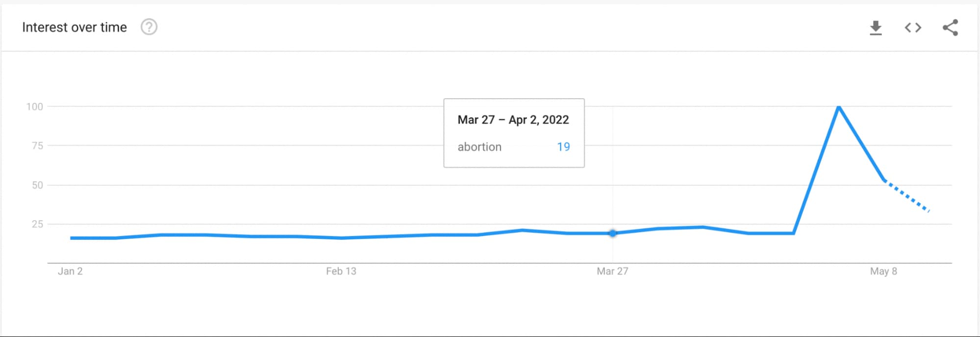Select the download arrow above the chart
Viewport: 980px width, 337px height.
876,28
